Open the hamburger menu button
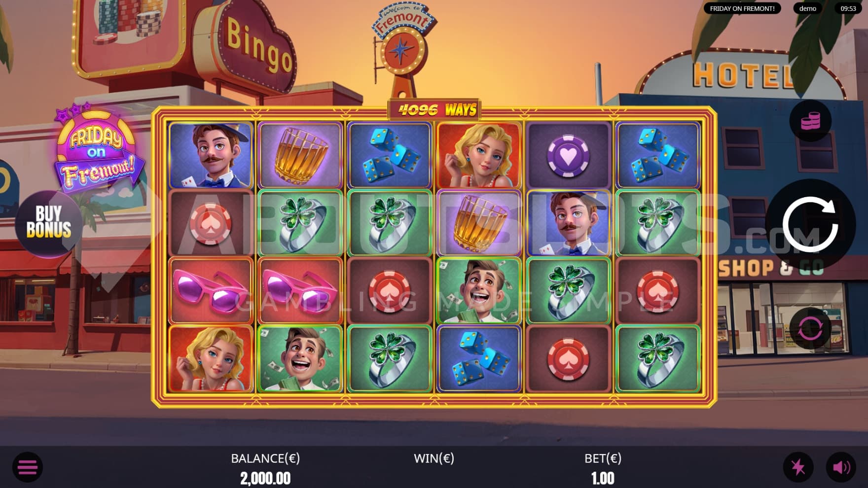868x488 pixels. (28, 467)
